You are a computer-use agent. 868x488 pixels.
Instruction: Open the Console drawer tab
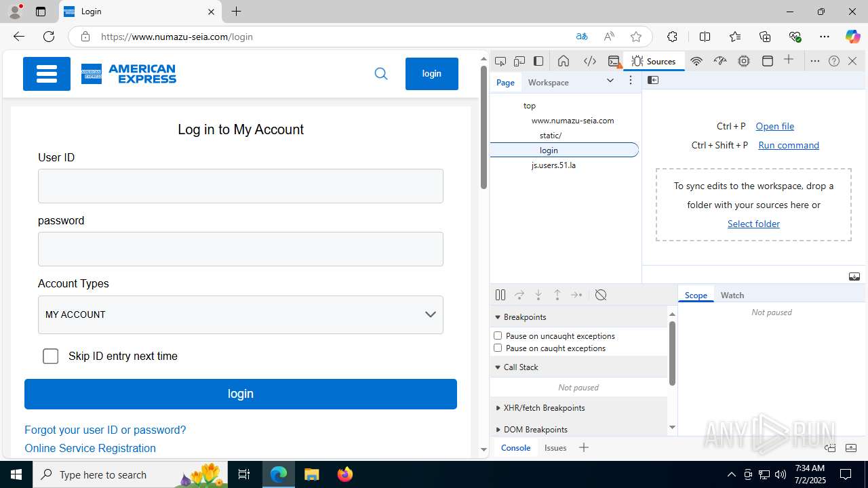pyautogui.click(x=515, y=447)
